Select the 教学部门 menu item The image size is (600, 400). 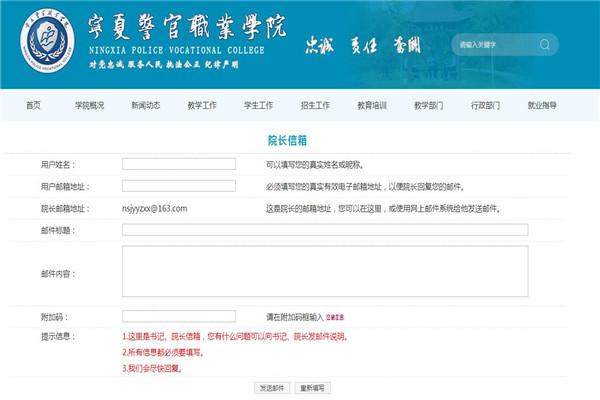point(429,105)
